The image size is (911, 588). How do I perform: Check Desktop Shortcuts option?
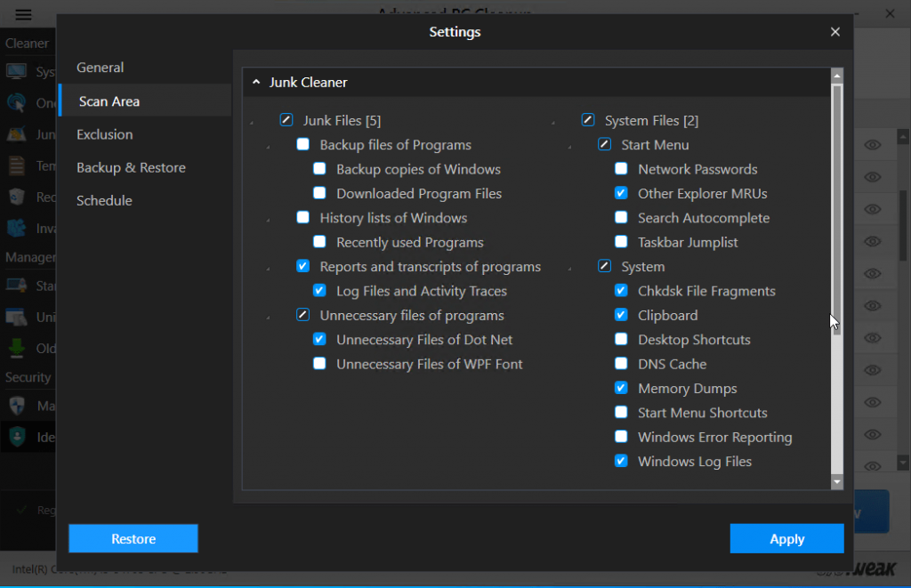click(x=621, y=339)
